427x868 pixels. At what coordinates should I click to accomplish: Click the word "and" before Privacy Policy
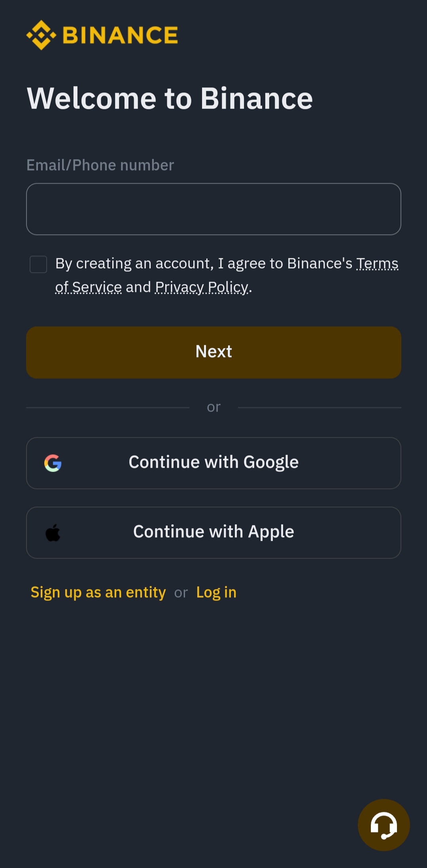point(138,287)
